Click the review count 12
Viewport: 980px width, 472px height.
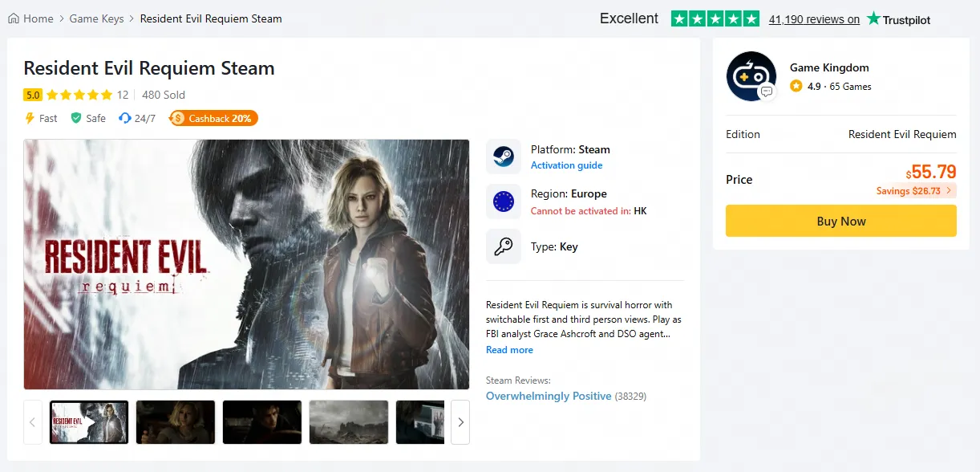click(x=123, y=95)
